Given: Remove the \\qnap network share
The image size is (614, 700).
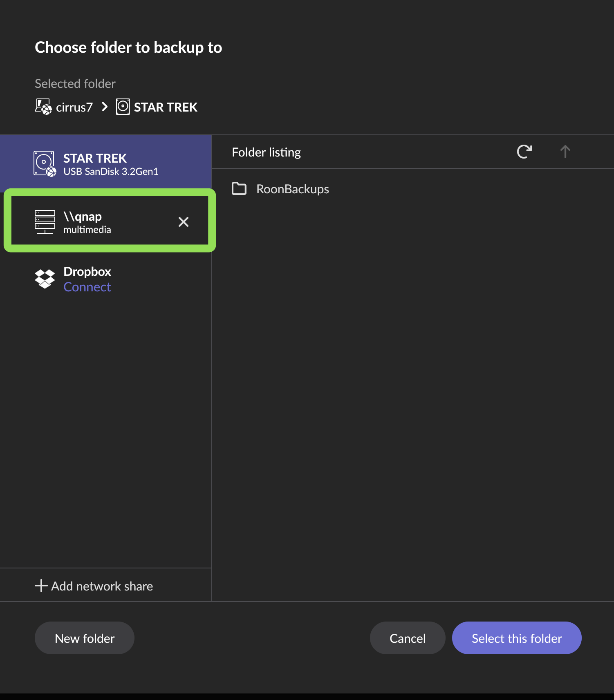Looking at the screenshot, I should 184,222.
